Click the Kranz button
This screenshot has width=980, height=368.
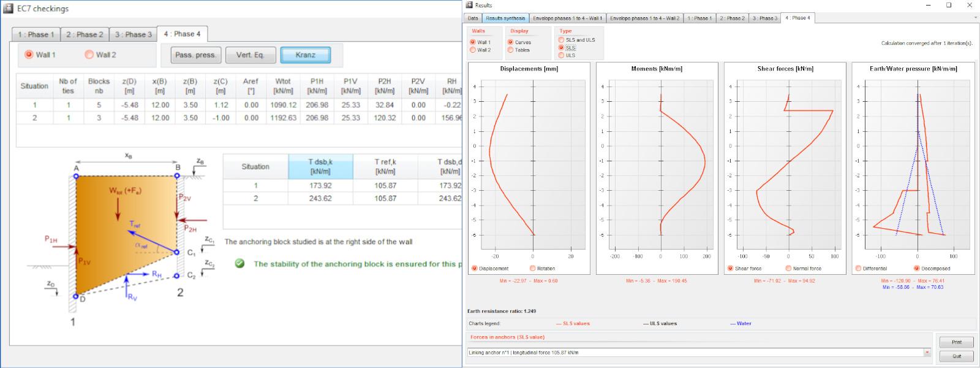click(x=305, y=55)
